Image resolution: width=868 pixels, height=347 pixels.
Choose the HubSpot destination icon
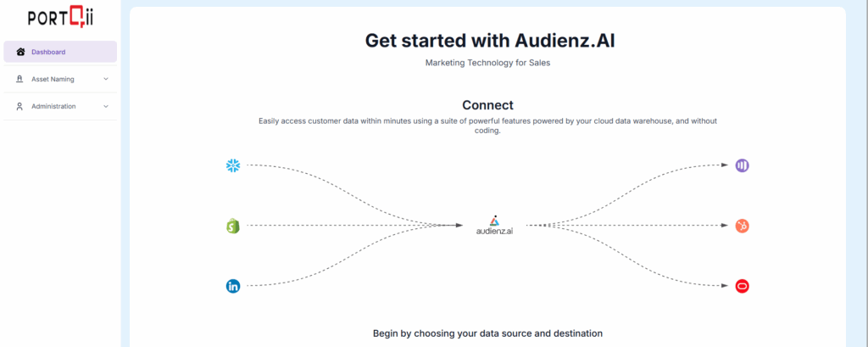[742, 226]
